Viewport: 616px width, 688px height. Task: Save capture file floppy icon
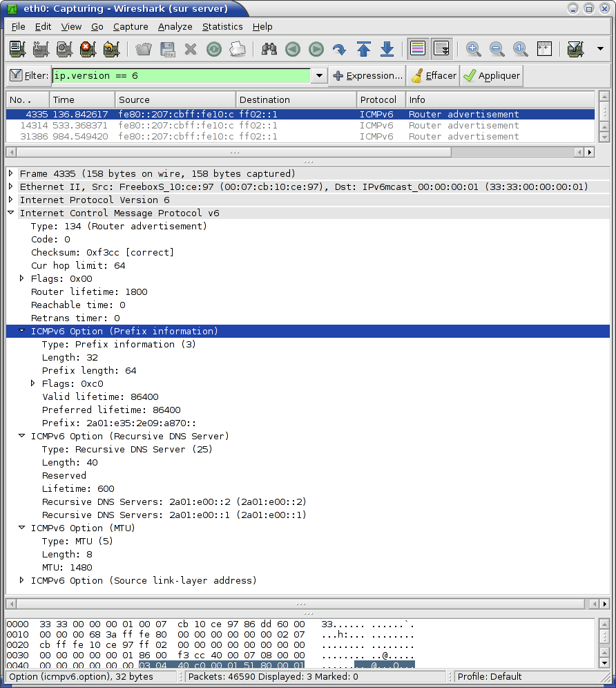tap(167, 49)
